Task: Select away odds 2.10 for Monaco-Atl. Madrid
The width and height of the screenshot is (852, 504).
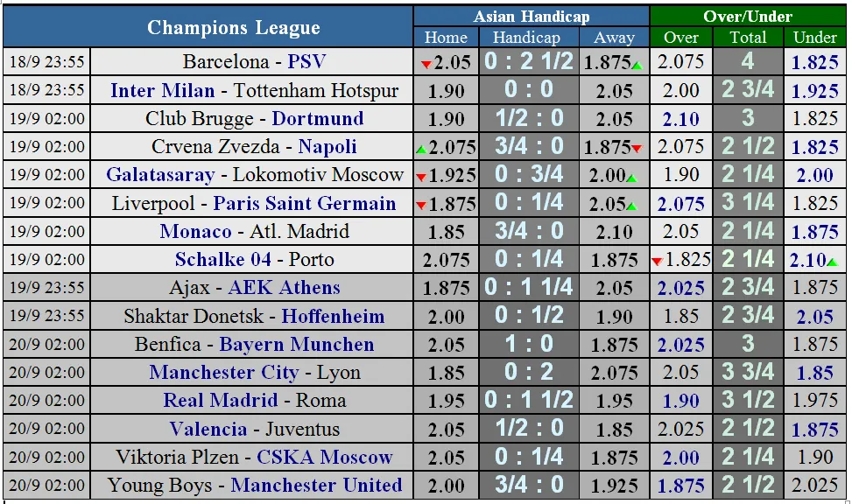Action: pyautogui.click(x=614, y=233)
